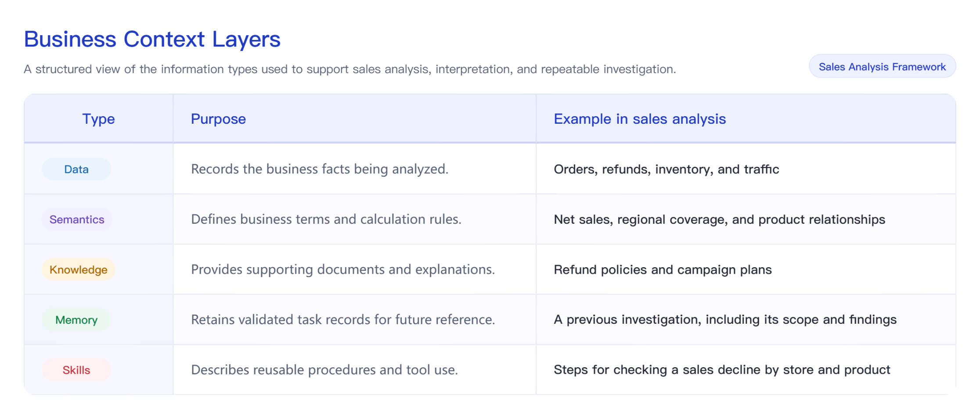Click the subtitle beginning "A structured view"
The width and height of the screenshot is (980, 419).
pos(350,69)
